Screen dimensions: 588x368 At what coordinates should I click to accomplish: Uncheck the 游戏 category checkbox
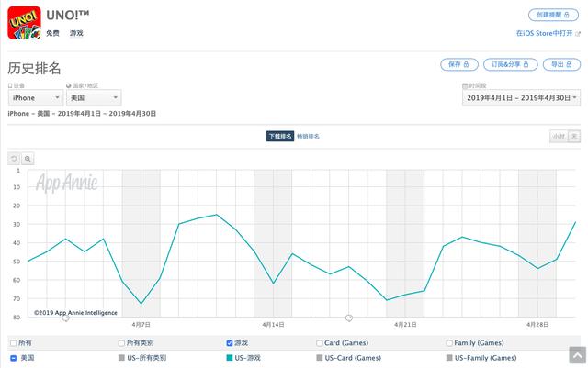click(x=230, y=342)
